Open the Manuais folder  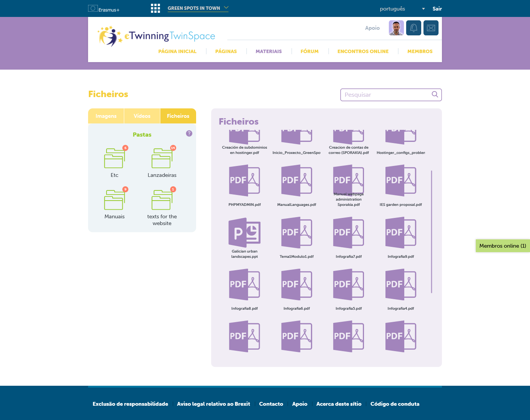(114, 200)
